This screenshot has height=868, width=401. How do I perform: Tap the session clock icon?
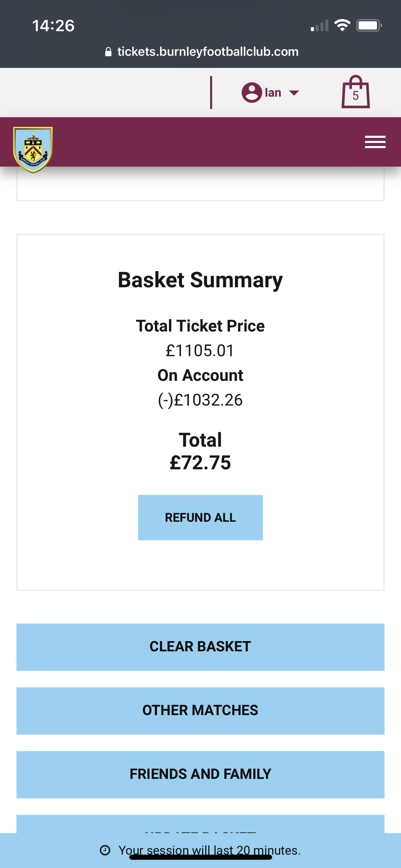point(105,850)
